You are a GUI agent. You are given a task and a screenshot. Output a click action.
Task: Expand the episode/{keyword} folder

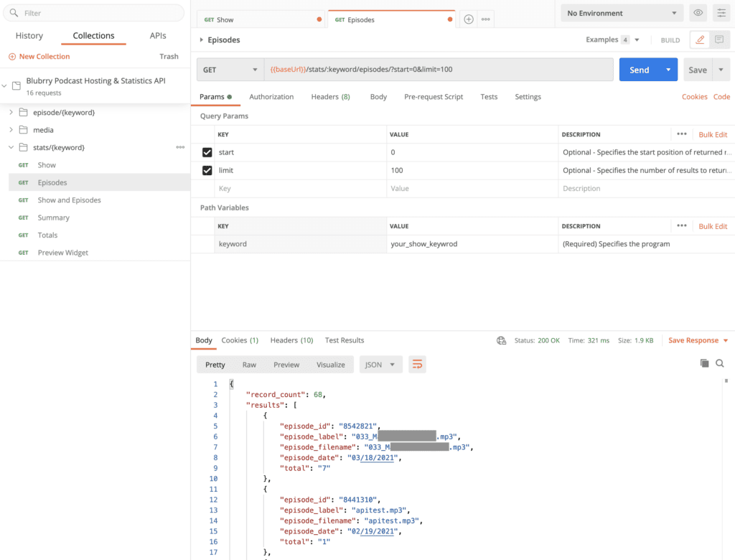pyautogui.click(x=11, y=113)
